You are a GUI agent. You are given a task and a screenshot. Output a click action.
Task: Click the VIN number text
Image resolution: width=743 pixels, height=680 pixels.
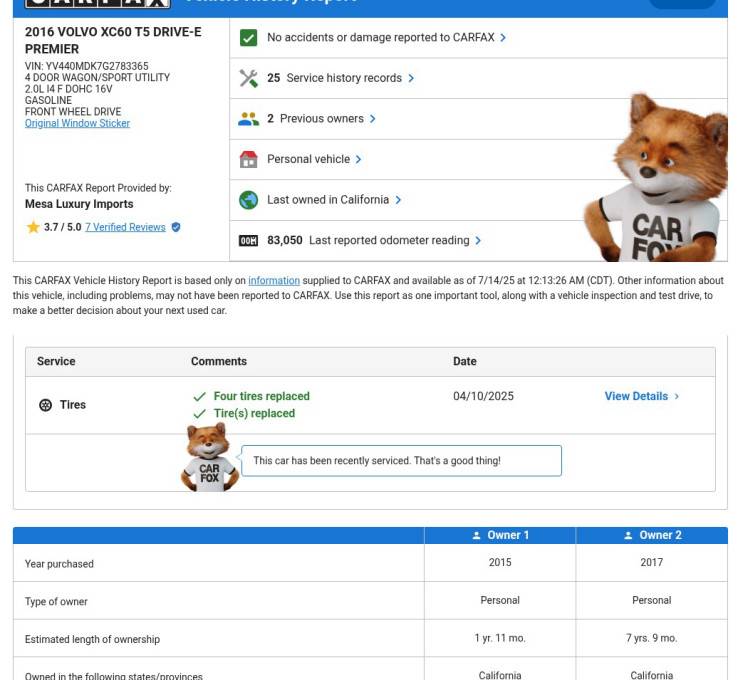tap(86, 66)
